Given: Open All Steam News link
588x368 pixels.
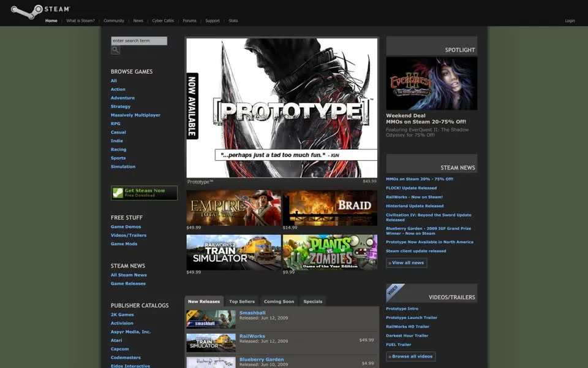Looking at the screenshot, I should tap(129, 275).
